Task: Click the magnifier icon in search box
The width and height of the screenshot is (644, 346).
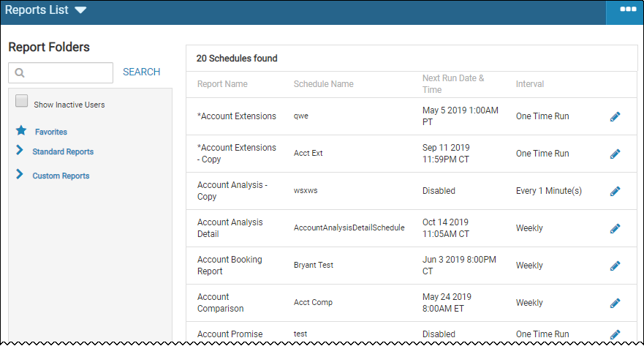Action: (20, 72)
